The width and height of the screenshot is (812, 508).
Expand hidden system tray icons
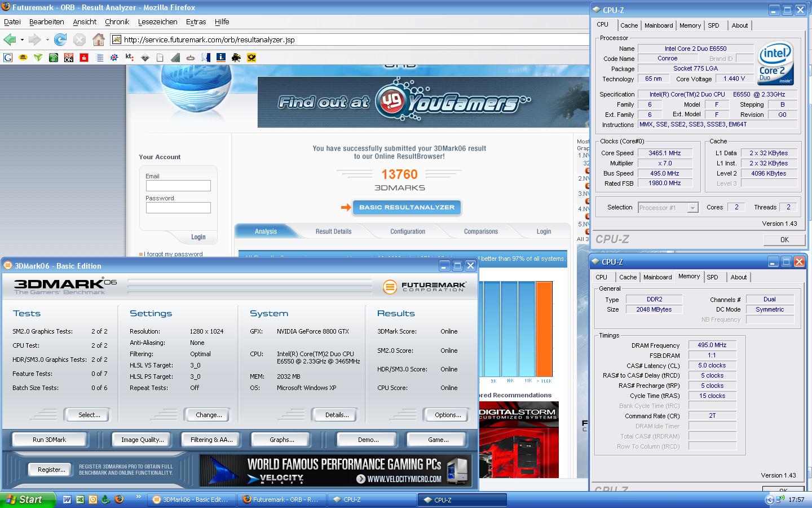point(769,500)
